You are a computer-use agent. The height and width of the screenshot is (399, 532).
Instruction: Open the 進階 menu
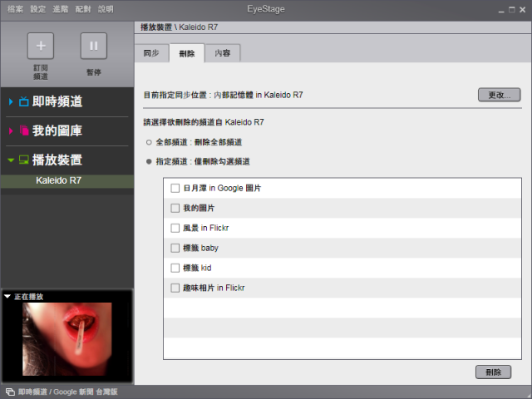click(61, 9)
